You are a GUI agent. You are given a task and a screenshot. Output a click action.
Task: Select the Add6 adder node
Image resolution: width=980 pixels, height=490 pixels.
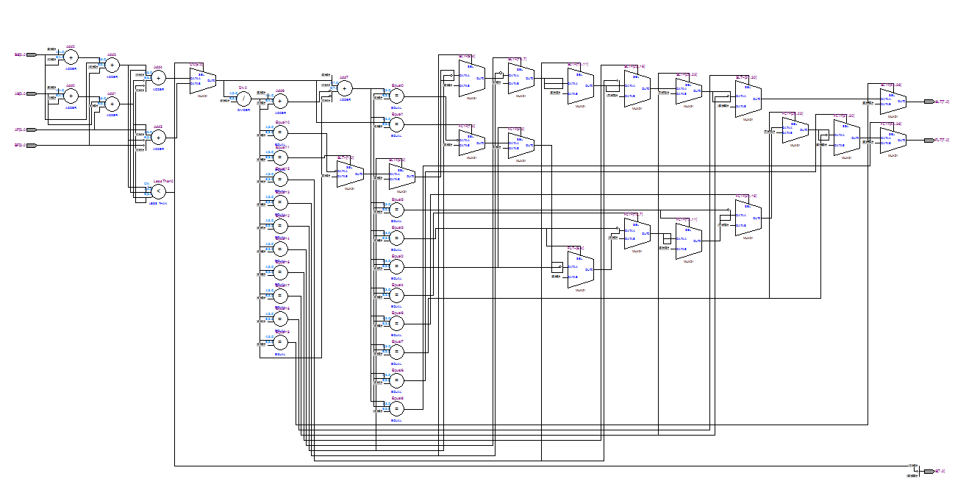(x=280, y=102)
